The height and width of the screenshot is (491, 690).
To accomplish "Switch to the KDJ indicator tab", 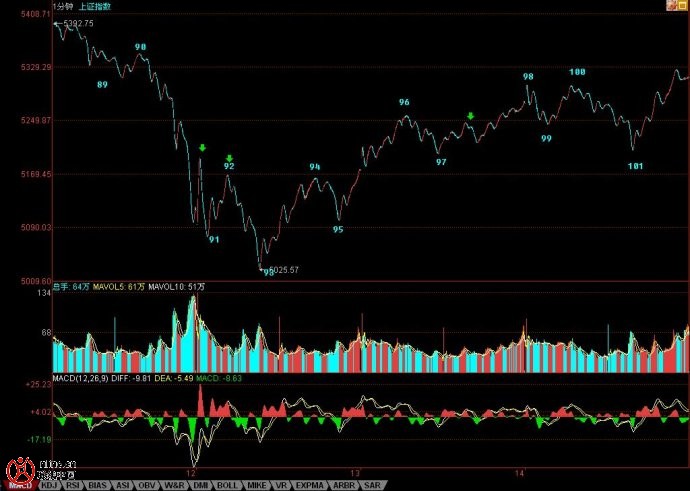I will point(49,485).
